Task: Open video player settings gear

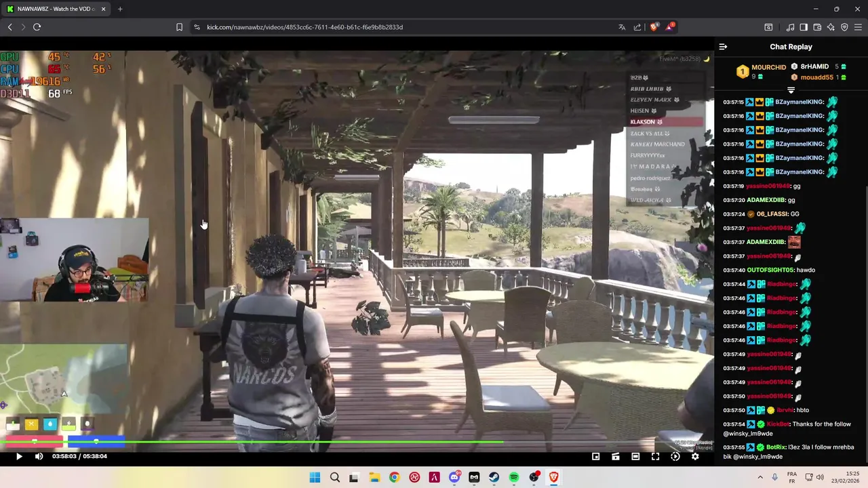Action: coord(695,456)
